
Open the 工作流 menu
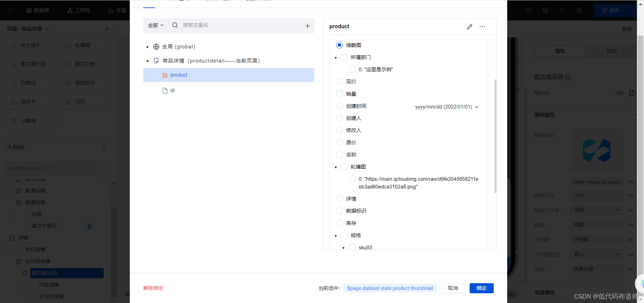pyautogui.click(x=79, y=10)
